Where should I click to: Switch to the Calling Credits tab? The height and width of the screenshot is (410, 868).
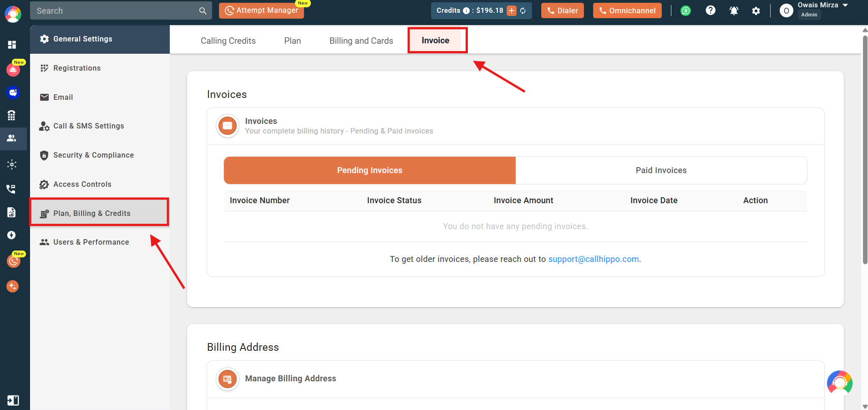click(228, 41)
